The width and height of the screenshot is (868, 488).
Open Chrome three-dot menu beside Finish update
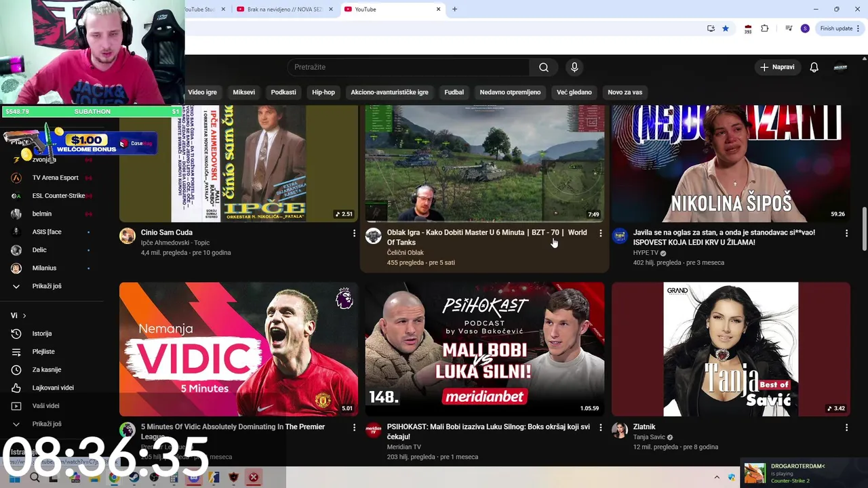pyautogui.click(x=859, y=28)
